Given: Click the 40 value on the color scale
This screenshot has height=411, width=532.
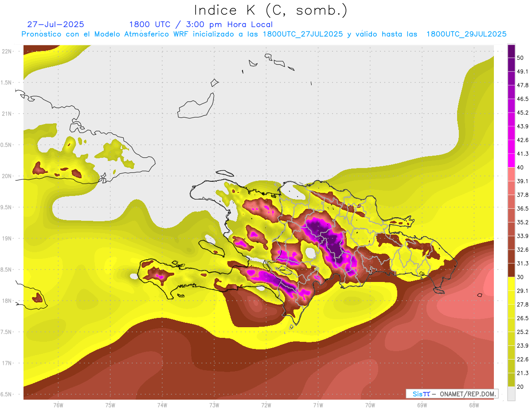Looking at the screenshot, I should pyautogui.click(x=520, y=167).
